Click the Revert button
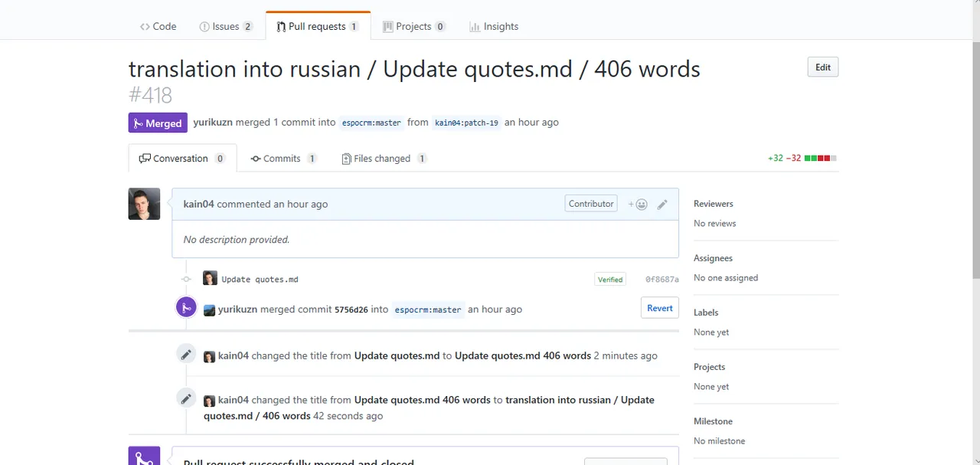 [x=659, y=308]
